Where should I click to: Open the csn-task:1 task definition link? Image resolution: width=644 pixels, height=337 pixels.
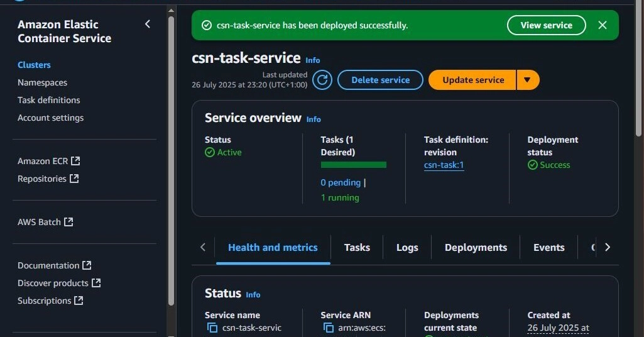[444, 165]
